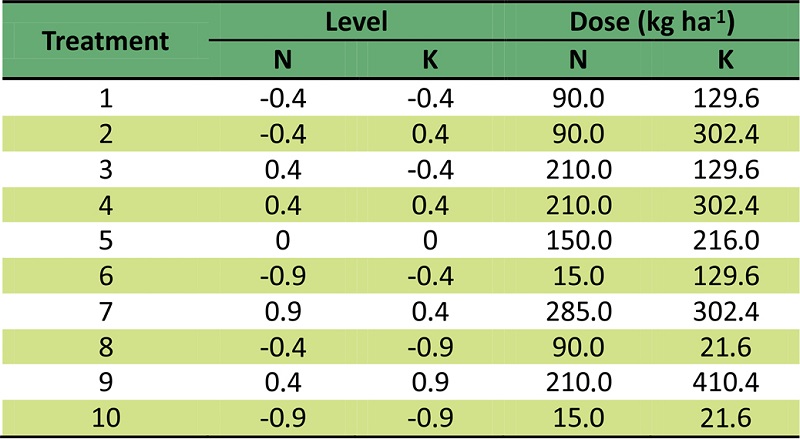Screen dimensions: 800x439
Task: Click the K subheader under Dose
Action: [x=726, y=61]
